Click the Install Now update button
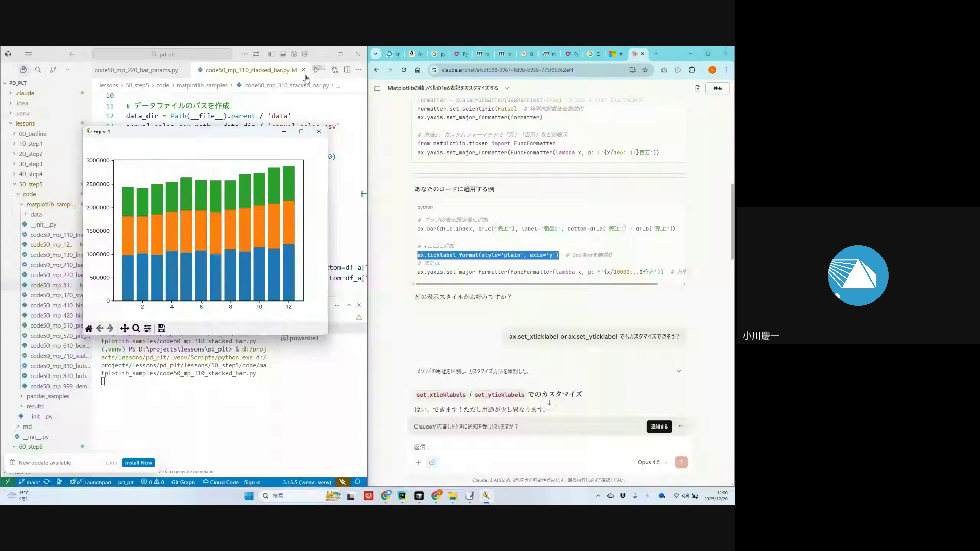This screenshot has height=551, width=980. tap(138, 463)
